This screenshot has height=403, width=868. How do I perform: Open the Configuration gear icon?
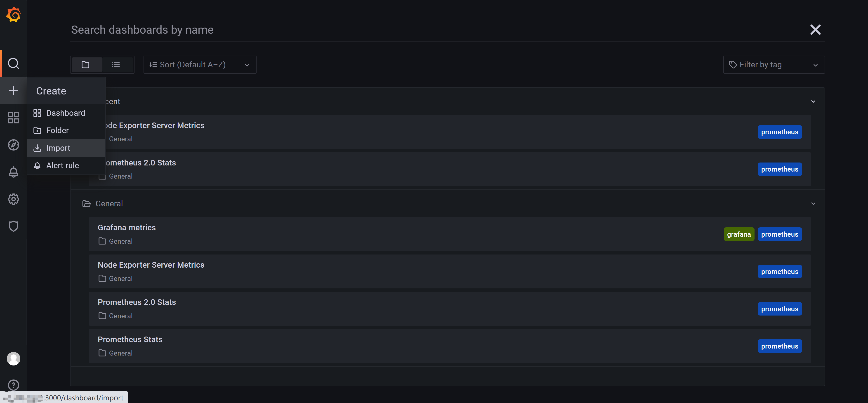[x=14, y=199]
